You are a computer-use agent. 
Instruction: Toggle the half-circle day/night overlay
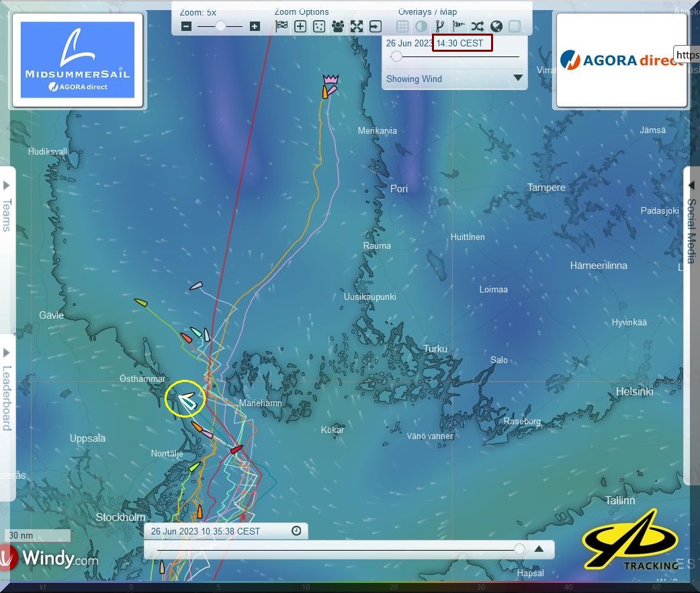pos(421,27)
